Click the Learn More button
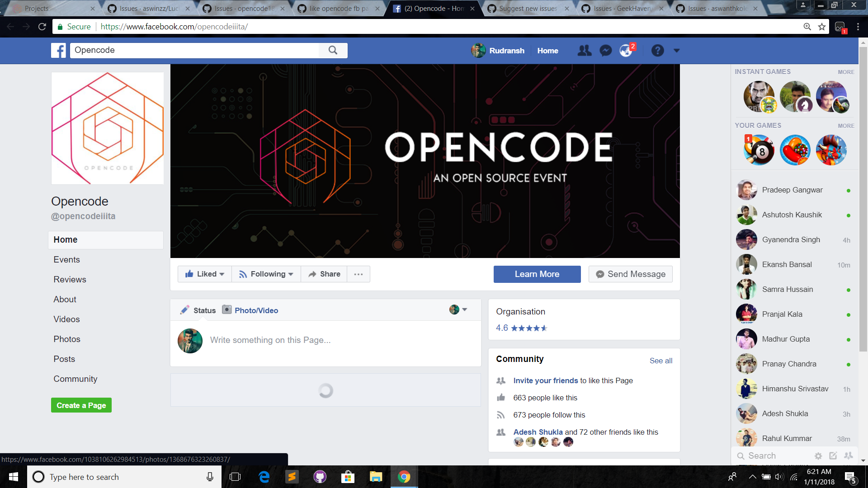The height and width of the screenshot is (488, 868). pos(537,274)
